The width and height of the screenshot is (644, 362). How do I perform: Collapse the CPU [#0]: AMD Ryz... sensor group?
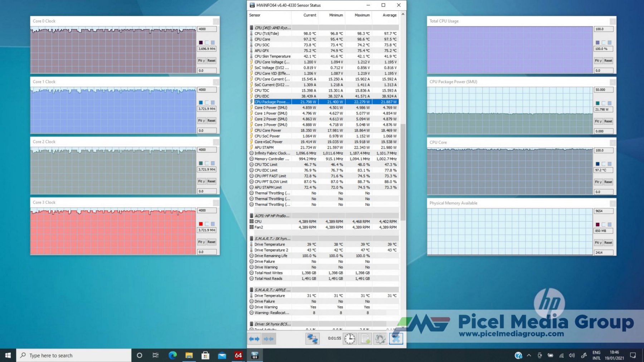252,28
